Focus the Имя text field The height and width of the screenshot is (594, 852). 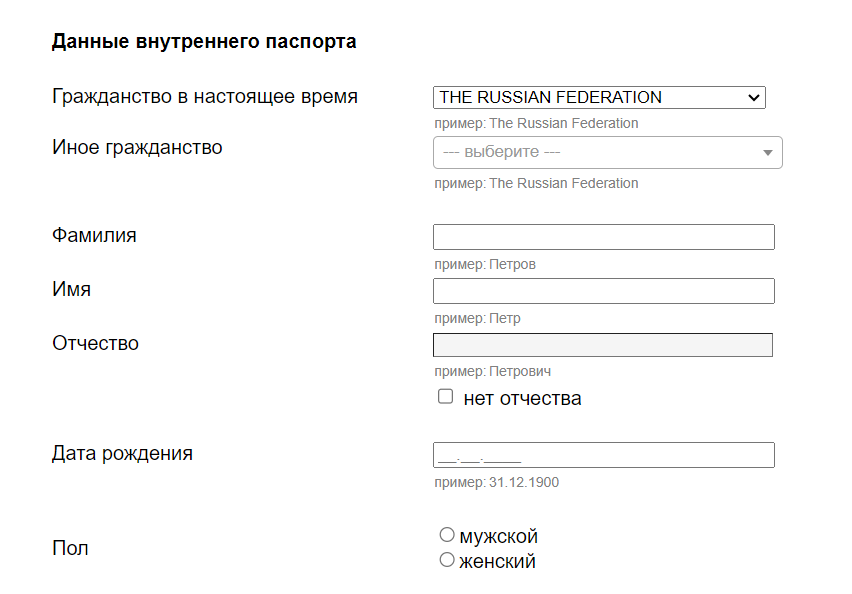pos(604,291)
